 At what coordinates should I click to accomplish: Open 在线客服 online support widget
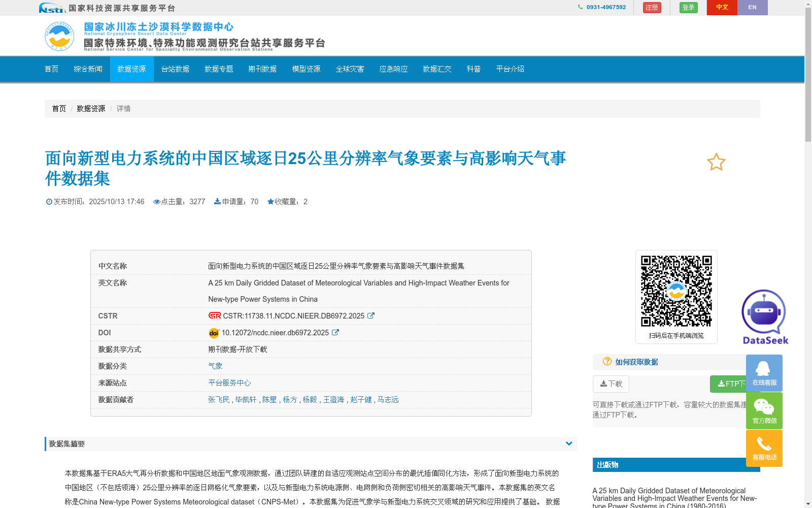coord(764,373)
